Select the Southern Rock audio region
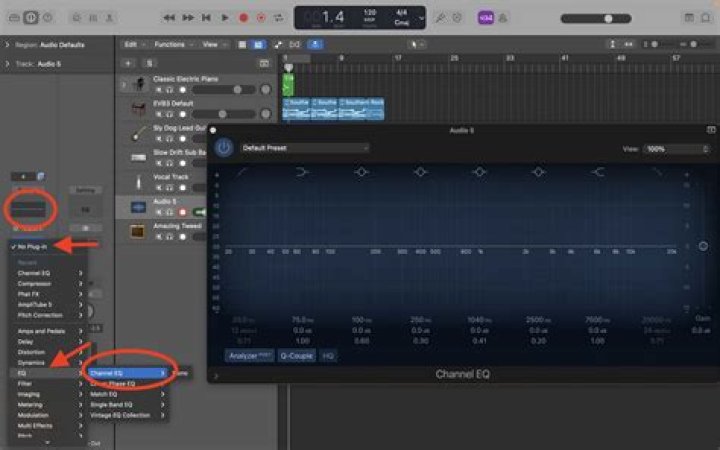 click(361, 109)
